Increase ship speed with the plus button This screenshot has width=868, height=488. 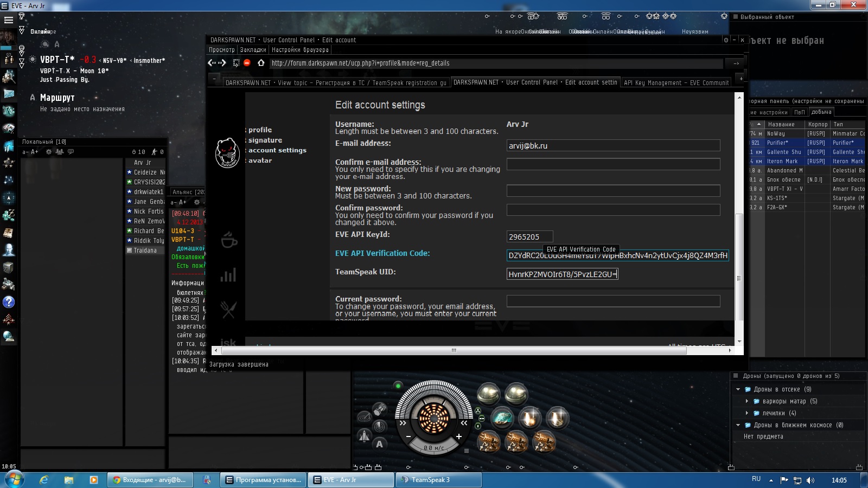click(459, 436)
